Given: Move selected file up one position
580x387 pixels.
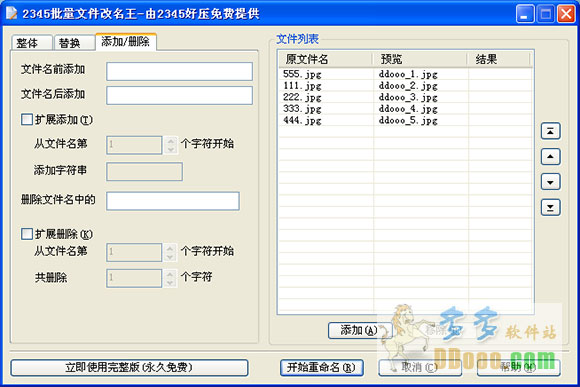Looking at the screenshot, I should coord(550,157).
